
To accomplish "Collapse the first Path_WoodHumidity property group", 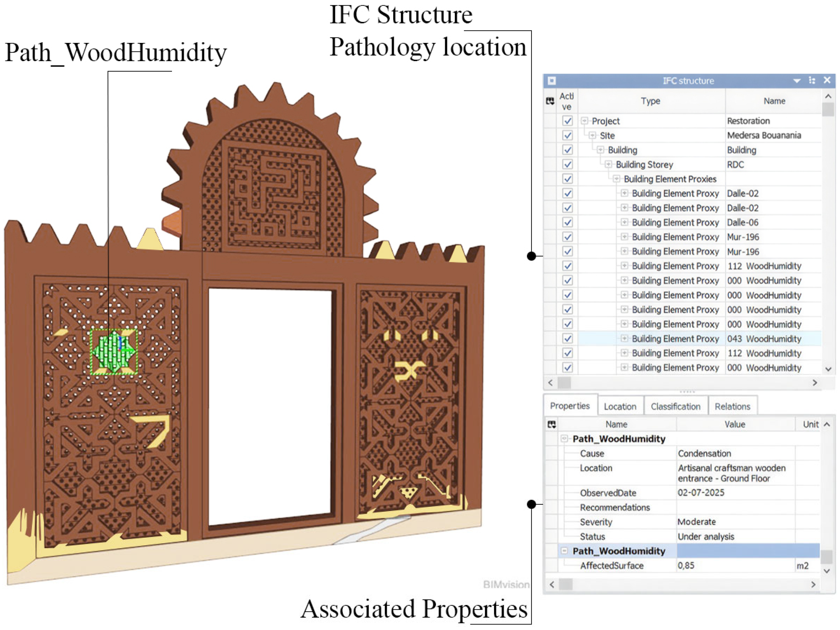I will pos(564,439).
